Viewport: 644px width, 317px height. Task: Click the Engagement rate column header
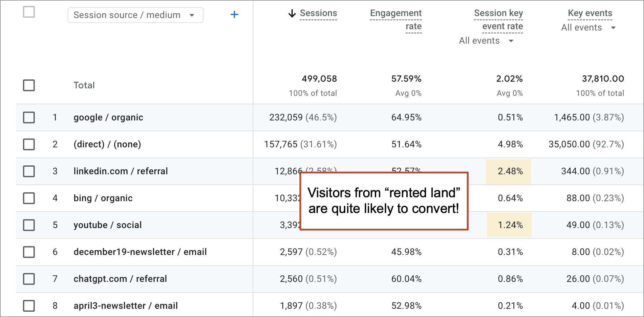click(396, 20)
